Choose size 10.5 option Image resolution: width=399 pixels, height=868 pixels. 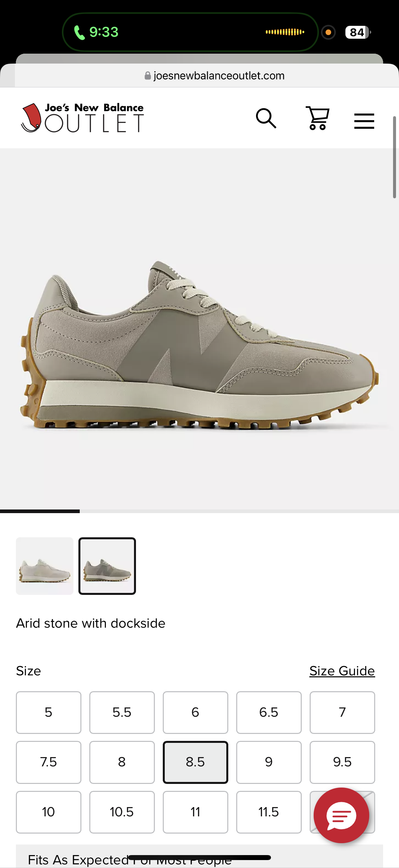tap(122, 812)
